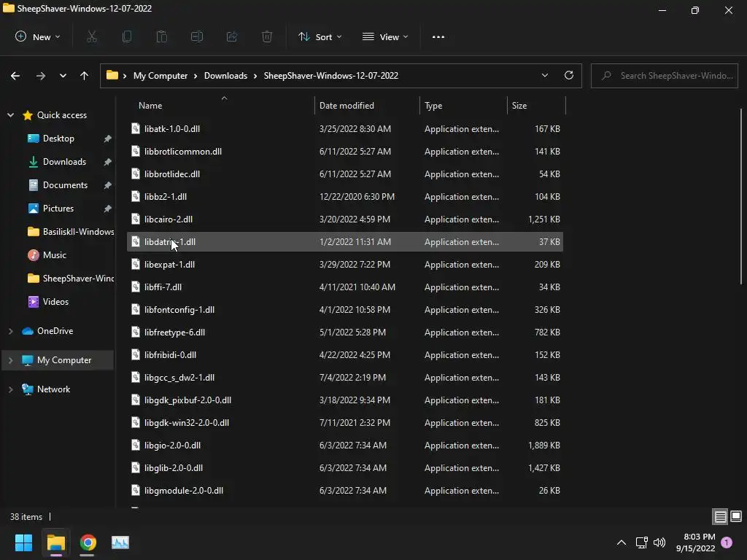Open the taskbar clock and date
The width and height of the screenshot is (747, 560).
tap(695, 542)
